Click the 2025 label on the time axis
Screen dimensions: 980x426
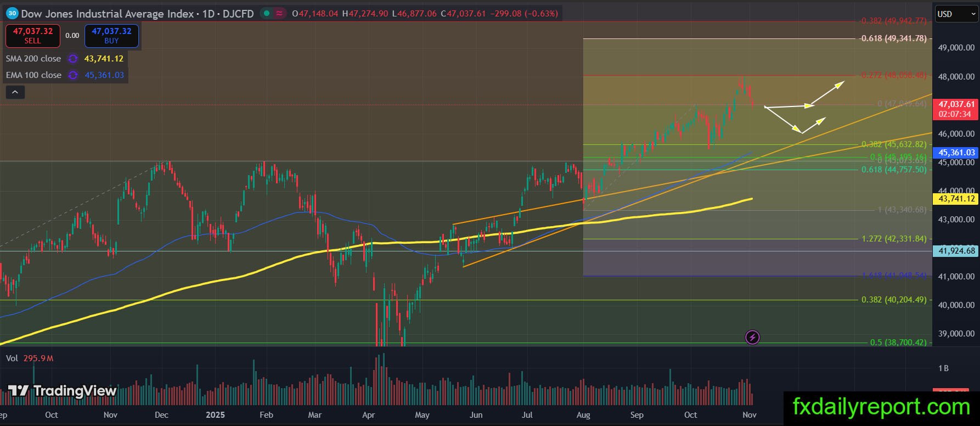click(x=215, y=415)
